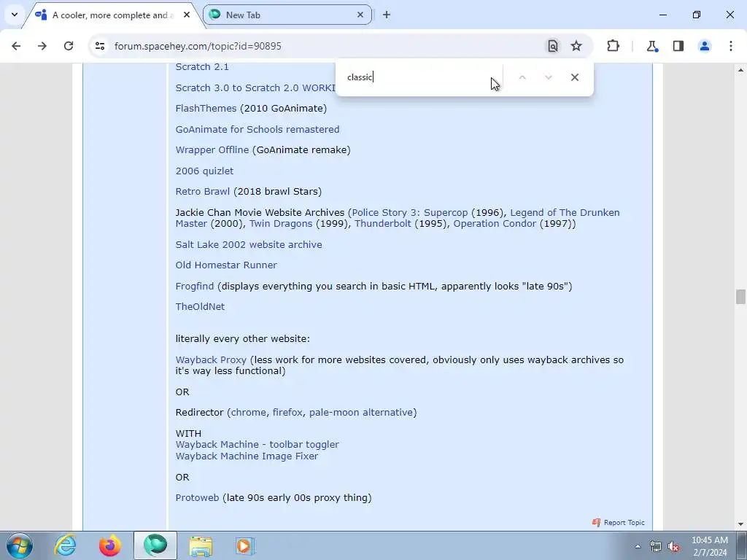Viewport: 747px width, 560px height.
Task: Open the Wrapper Offline link
Action: [212, 150]
